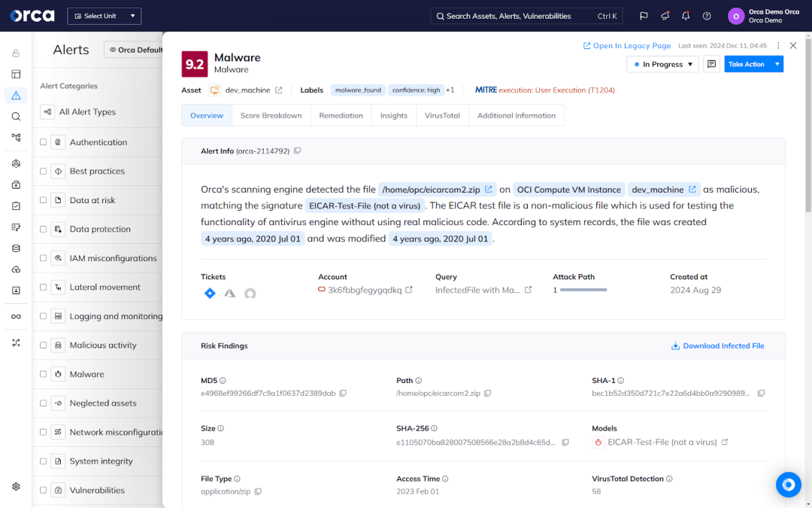Switch to the Additional Information tab

[x=517, y=116]
